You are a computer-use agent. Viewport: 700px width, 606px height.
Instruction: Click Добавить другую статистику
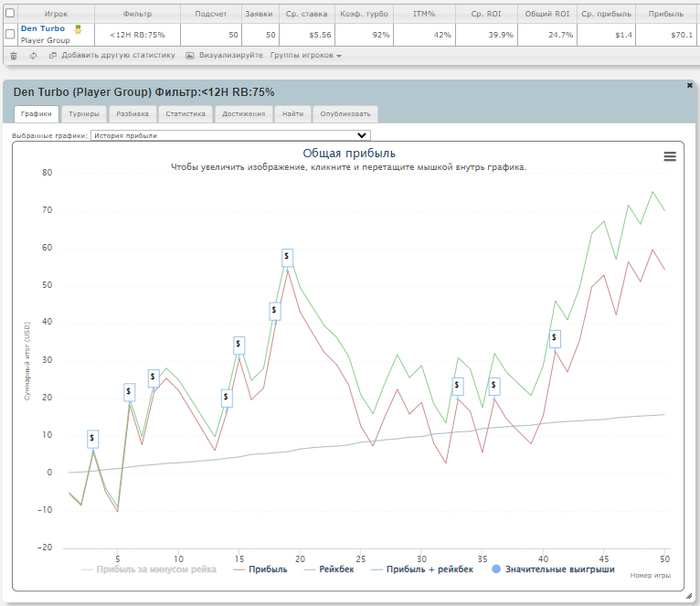tap(118, 55)
